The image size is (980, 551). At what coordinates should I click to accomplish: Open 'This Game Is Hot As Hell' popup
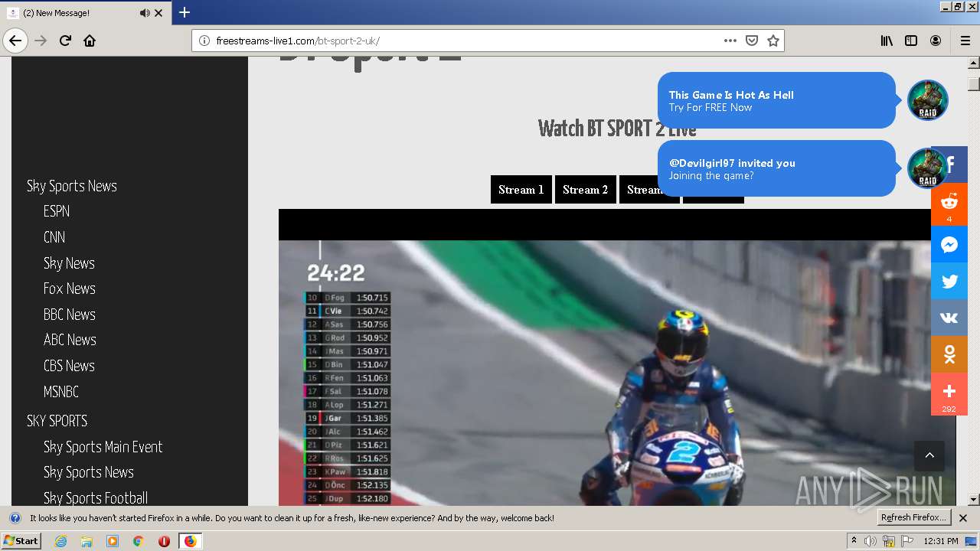tap(776, 100)
